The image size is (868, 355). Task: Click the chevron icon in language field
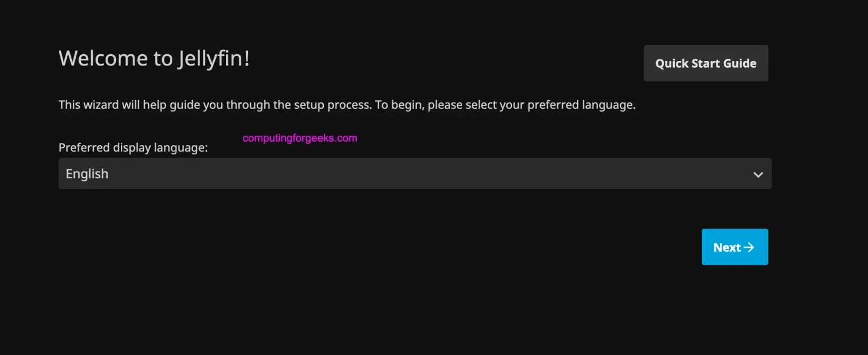point(758,174)
